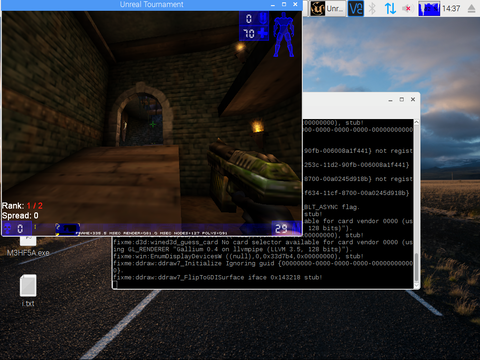The image size is (480, 360).
Task: Select the M3HF5A.exe desktop icon
Action: point(28,247)
